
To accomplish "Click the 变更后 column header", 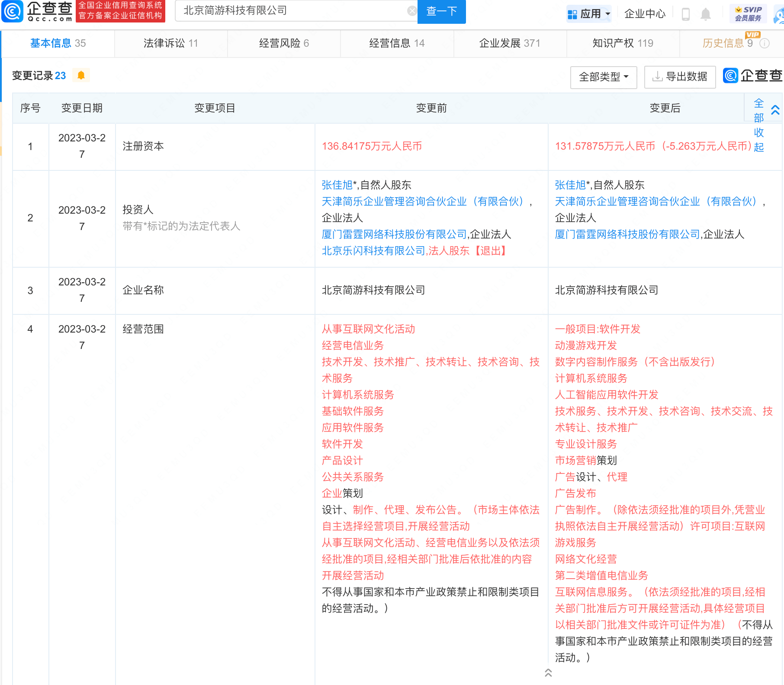I will click(665, 108).
